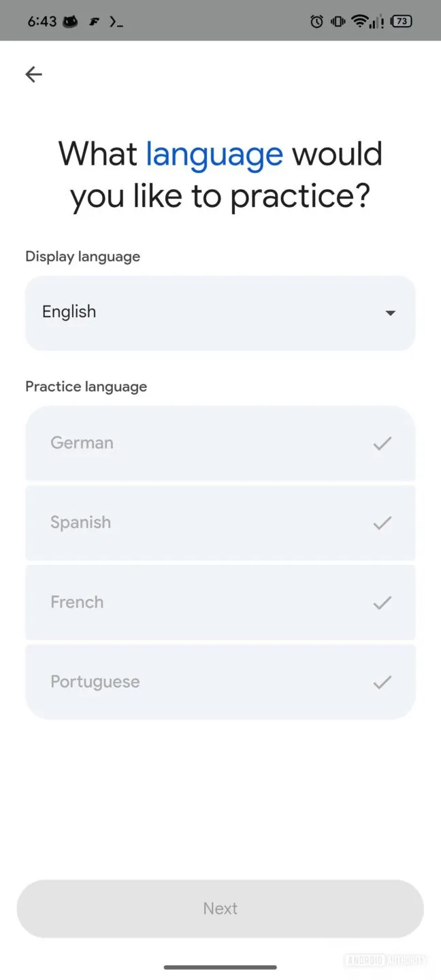Image resolution: width=441 pixels, height=980 pixels.
Task: Click the checkmark beside Portuguese
Action: coord(382,682)
